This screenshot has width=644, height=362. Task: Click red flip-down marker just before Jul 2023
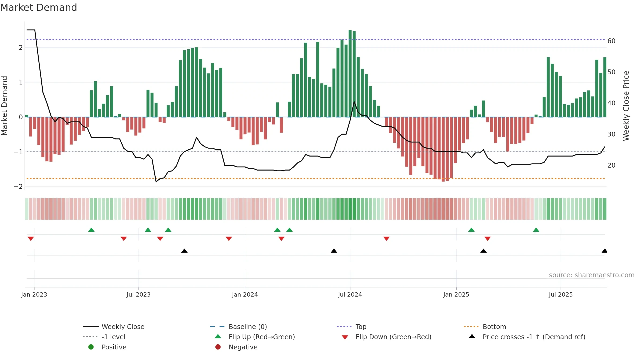tap(124, 239)
